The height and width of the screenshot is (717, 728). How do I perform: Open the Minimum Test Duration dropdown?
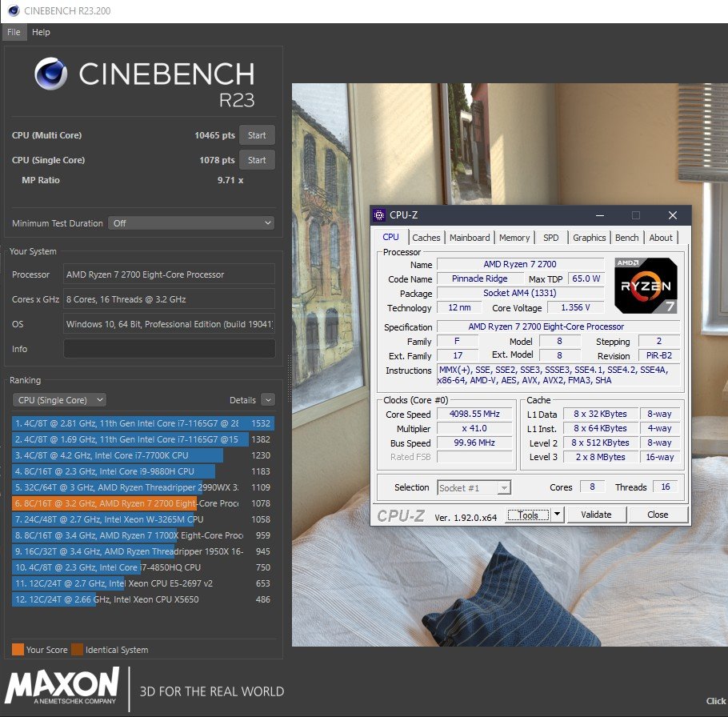191,223
